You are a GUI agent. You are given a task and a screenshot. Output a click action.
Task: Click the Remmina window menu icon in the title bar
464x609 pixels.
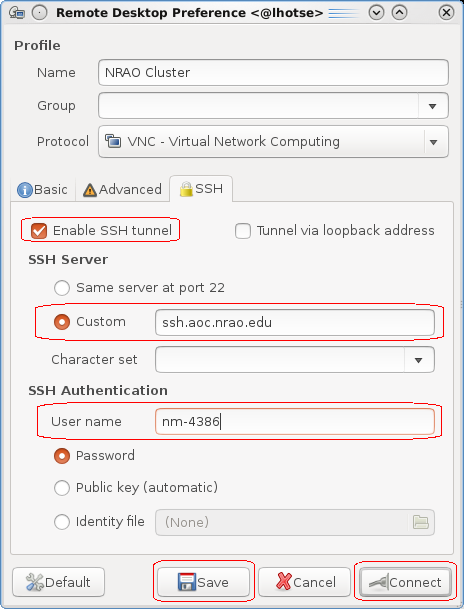pyautogui.click(x=17, y=13)
